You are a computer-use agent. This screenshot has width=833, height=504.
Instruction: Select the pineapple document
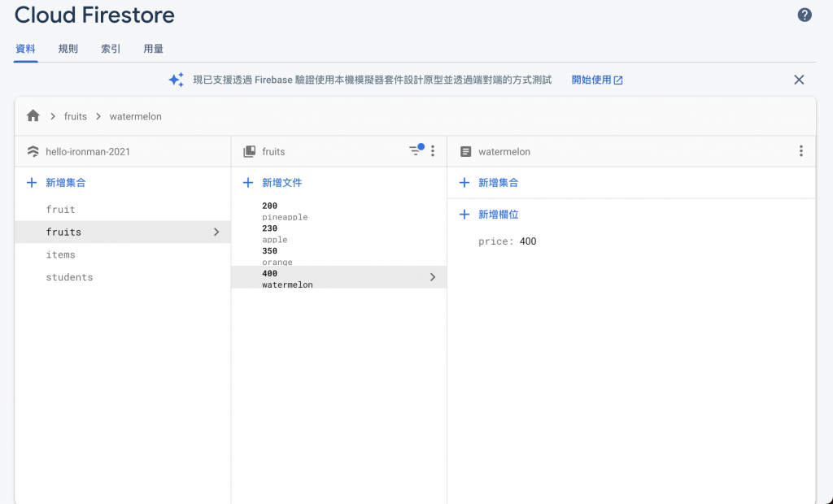(x=285, y=212)
